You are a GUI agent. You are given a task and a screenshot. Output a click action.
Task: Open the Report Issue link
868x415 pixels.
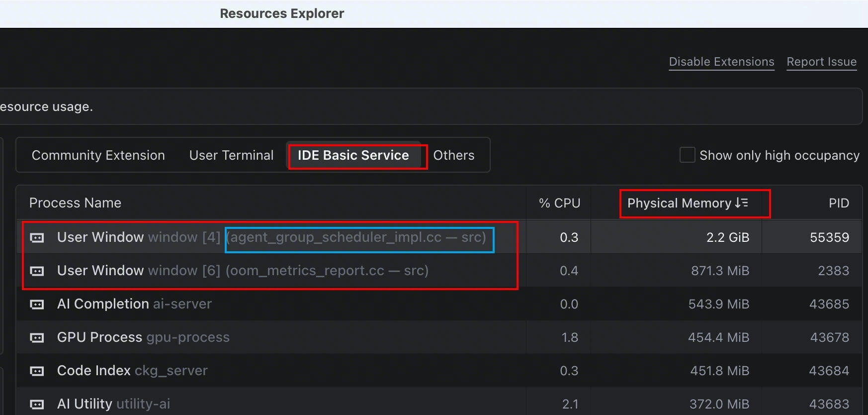point(822,62)
